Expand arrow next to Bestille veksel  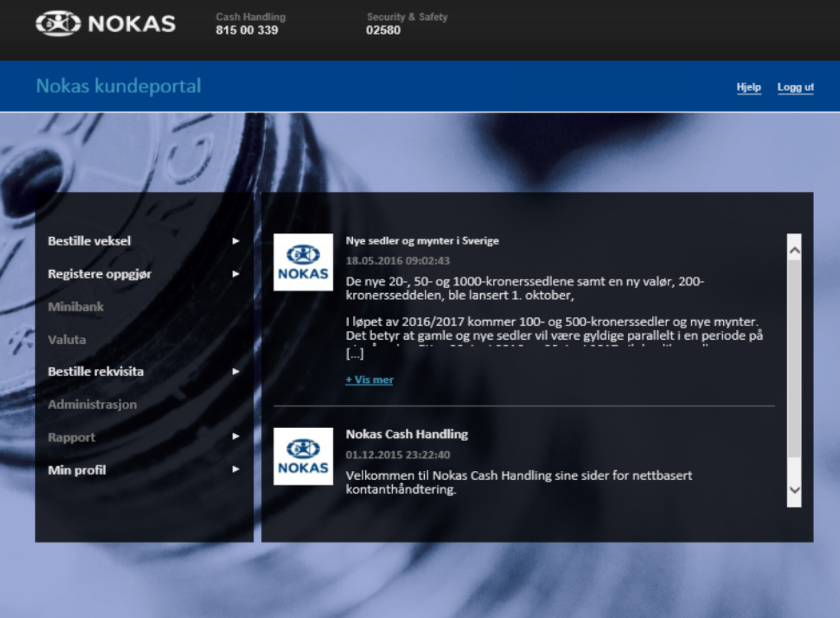(x=236, y=241)
